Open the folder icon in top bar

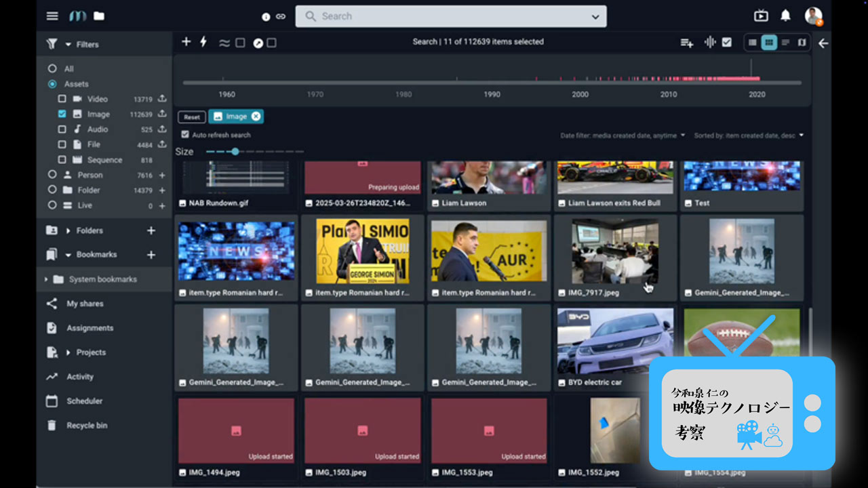click(x=99, y=16)
